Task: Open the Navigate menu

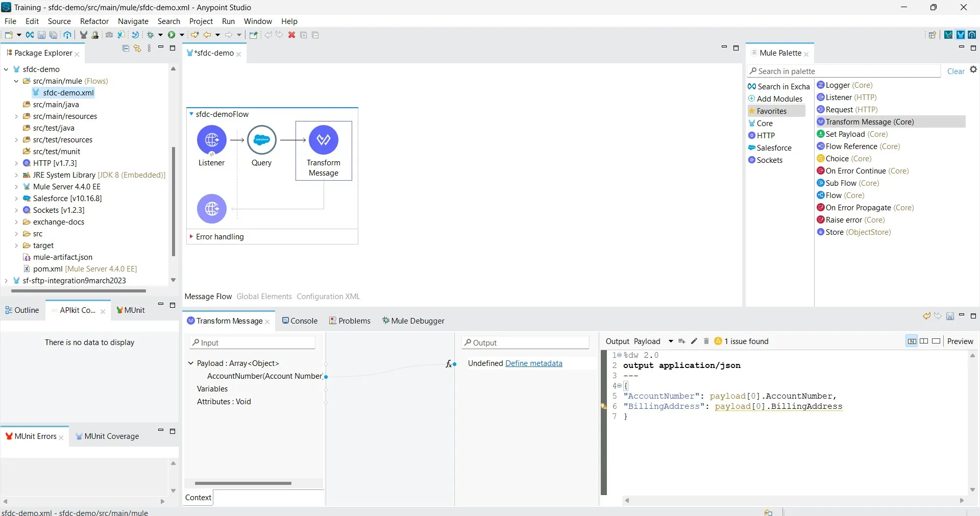Action: click(x=133, y=21)
